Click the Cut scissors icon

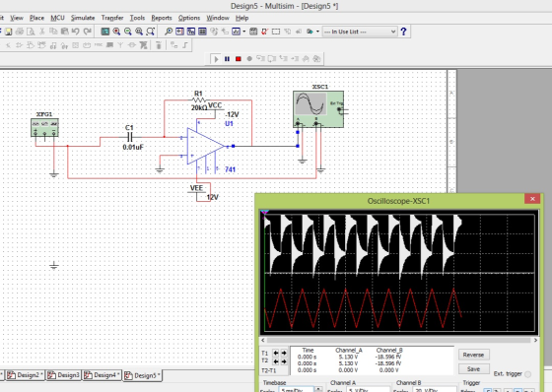(x=41, y=32)
